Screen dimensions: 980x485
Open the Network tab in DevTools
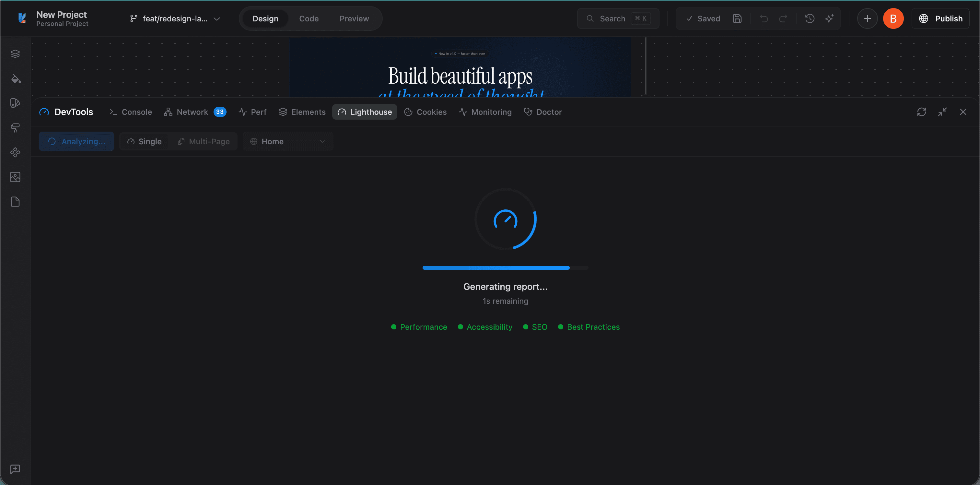coord(192,112)
